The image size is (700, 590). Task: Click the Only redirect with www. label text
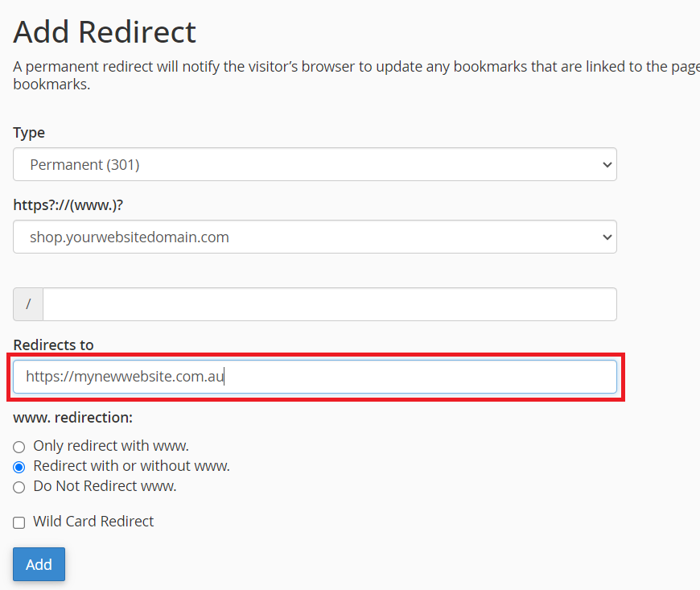pos(111,446)
